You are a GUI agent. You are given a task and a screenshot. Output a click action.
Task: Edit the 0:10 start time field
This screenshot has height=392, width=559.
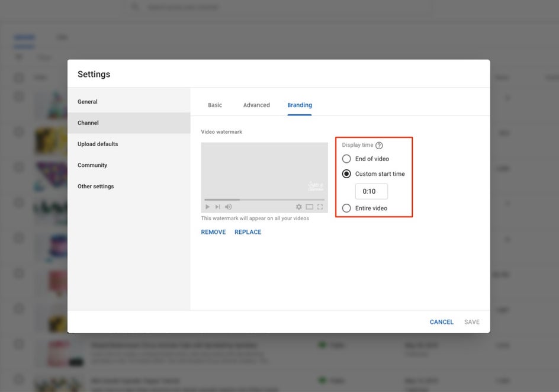click(x=371, y=191)
